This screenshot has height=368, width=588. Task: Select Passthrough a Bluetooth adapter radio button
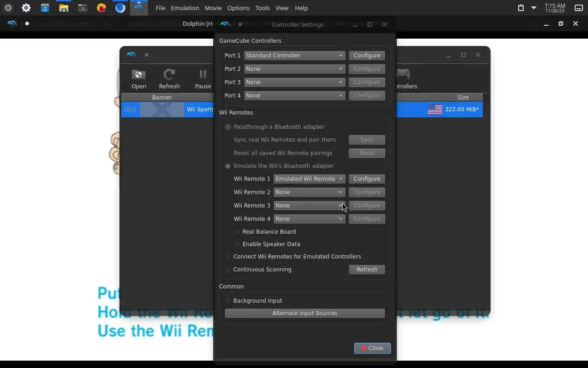coord(228,126)
